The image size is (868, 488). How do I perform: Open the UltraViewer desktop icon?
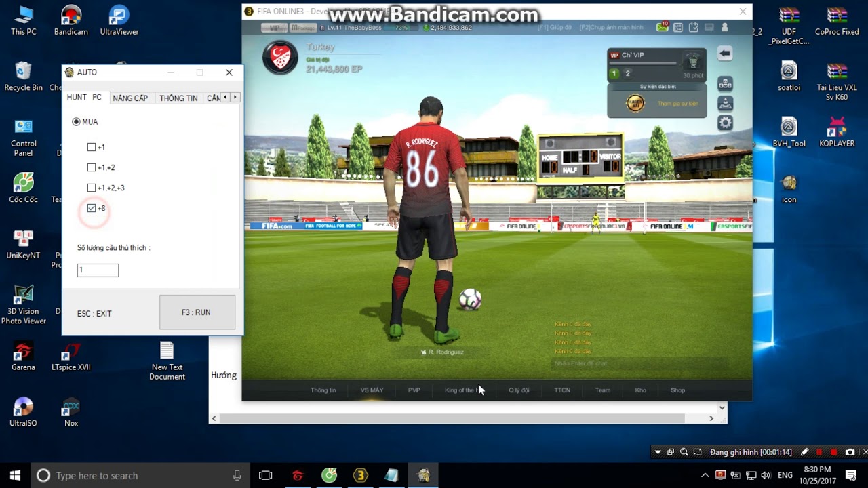[x=119, y=20]
